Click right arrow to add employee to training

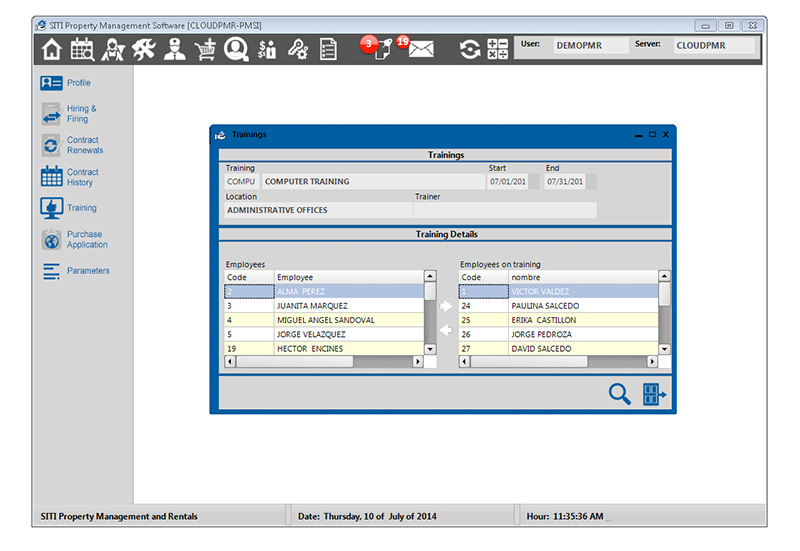446,306
